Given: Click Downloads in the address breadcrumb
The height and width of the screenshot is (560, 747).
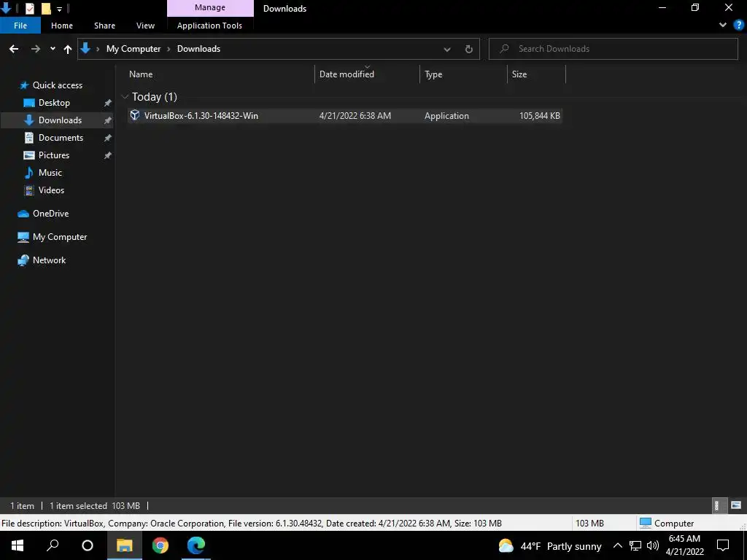Looking at the screenshot, I should (198, 49).
